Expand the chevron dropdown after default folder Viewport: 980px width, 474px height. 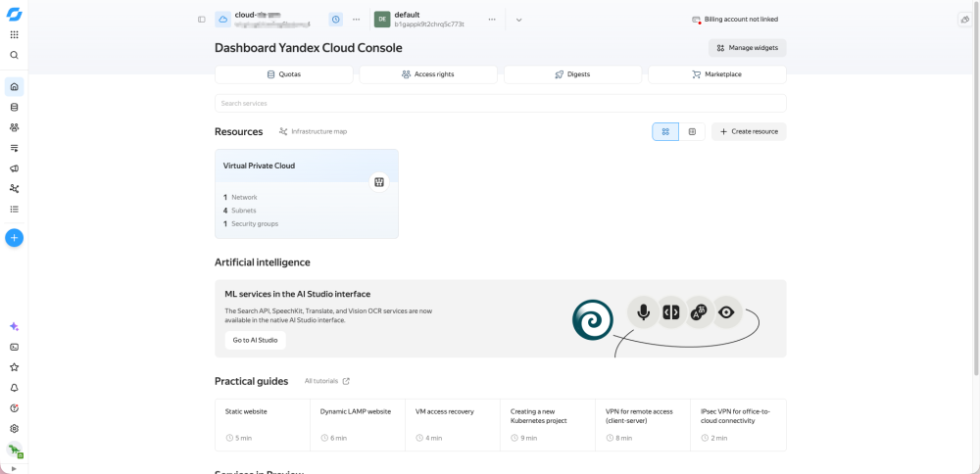coord(518,20)
